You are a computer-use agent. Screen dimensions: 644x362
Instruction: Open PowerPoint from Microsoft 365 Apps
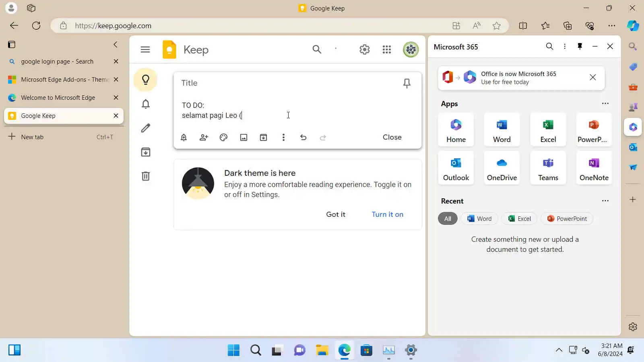(x=594, y=130)
